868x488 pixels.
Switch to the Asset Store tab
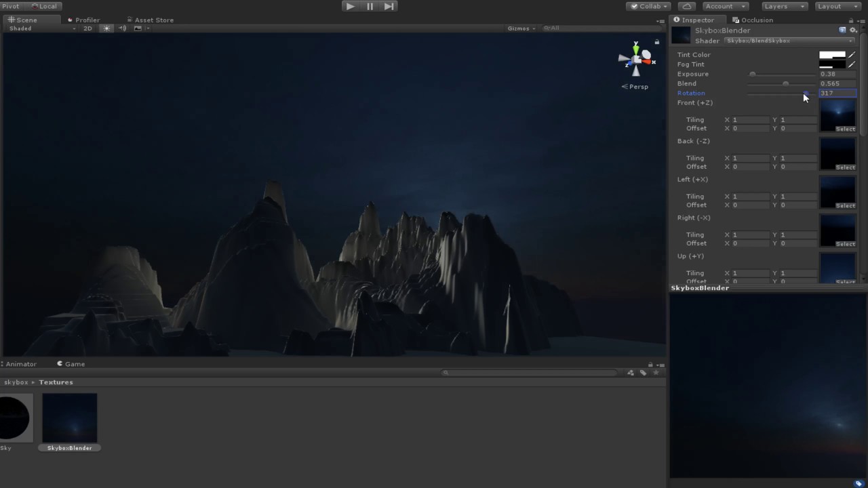[150, 20]
